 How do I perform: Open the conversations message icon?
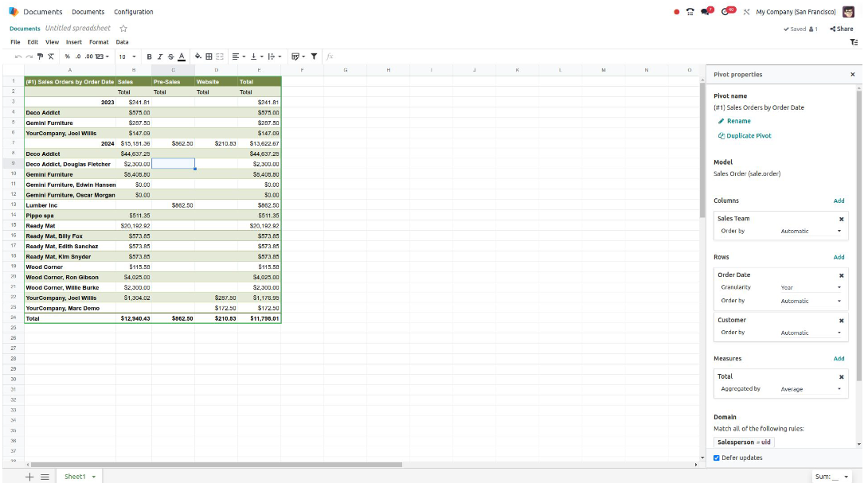(x=706, y=11)
